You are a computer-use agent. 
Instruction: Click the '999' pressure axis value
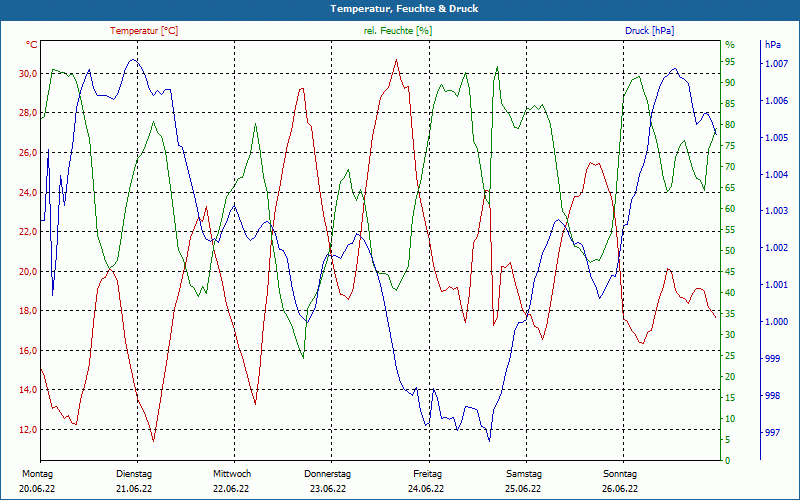click(x=772, y=359)
